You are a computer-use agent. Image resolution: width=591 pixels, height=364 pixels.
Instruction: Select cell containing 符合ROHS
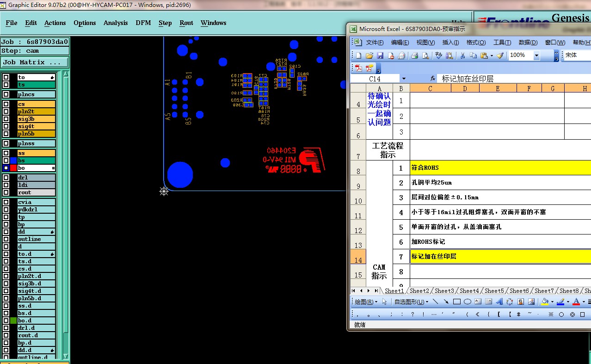500,167
